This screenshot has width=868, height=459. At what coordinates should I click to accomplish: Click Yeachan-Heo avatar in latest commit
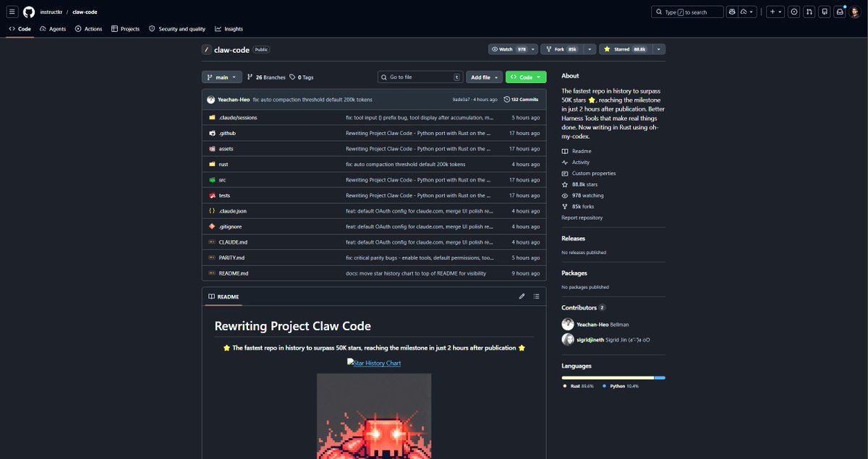pos(210,99)
